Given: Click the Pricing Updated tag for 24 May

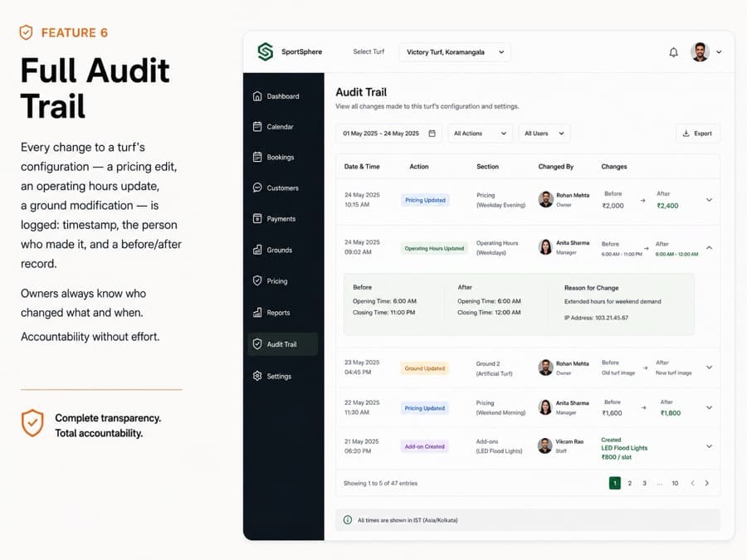Looking at the screenshot, I should (x=425, y=200).
